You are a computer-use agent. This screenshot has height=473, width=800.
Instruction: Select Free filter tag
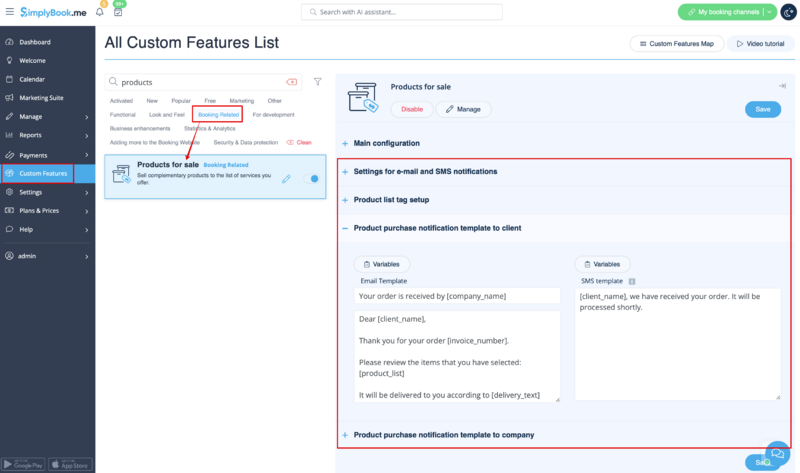coord(210,101)
